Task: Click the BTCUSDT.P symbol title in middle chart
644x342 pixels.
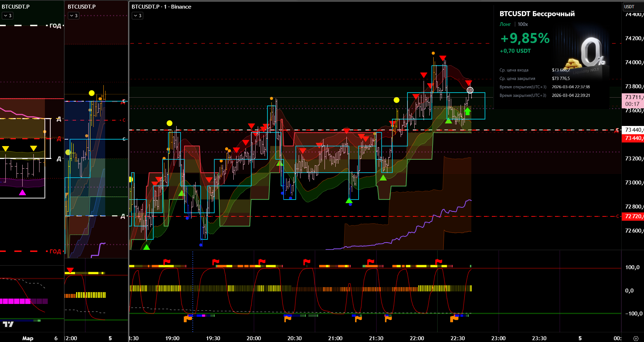Action: (81, 7)
